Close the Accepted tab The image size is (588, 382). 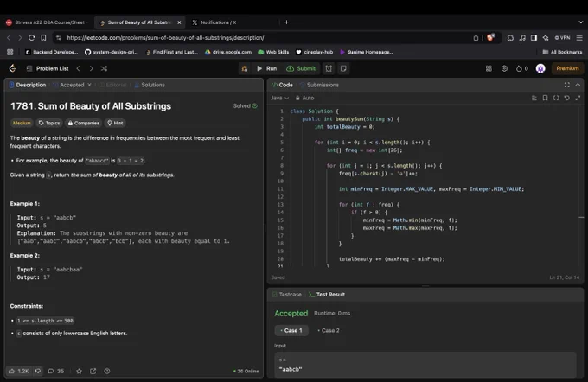click(x=89, y=85)
